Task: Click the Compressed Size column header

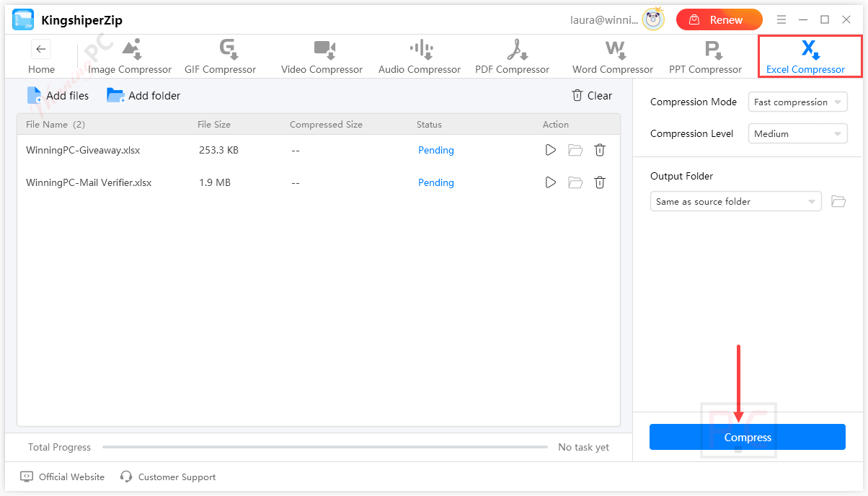Action: pyautogui.click(x=326, y=124)
